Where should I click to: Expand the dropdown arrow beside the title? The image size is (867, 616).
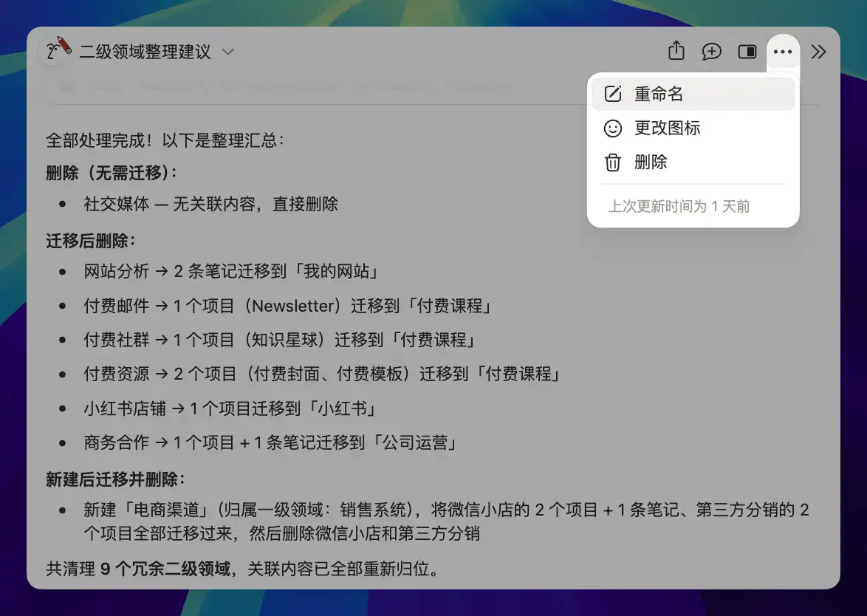click(x=228, y=52)
